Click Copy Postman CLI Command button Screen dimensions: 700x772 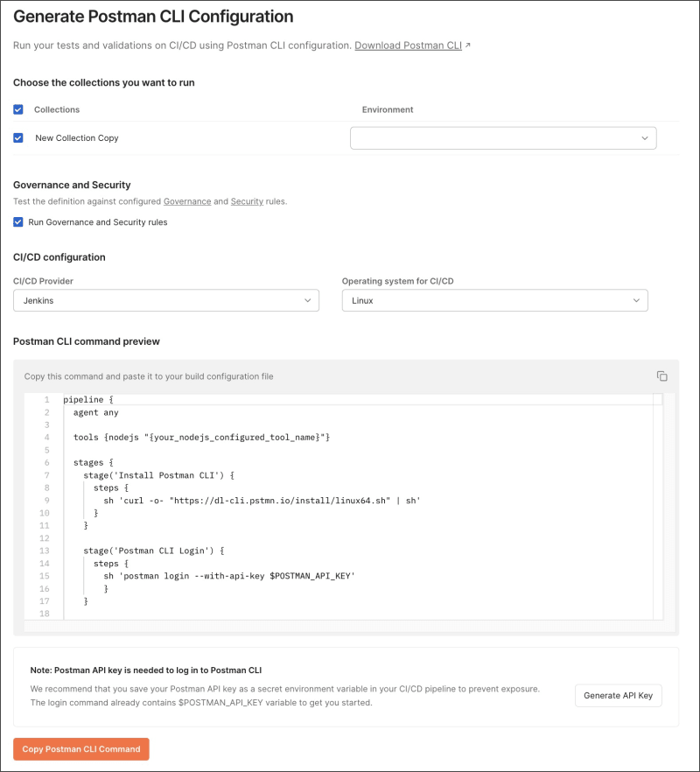pyautogui.click(x=81, y=749)
